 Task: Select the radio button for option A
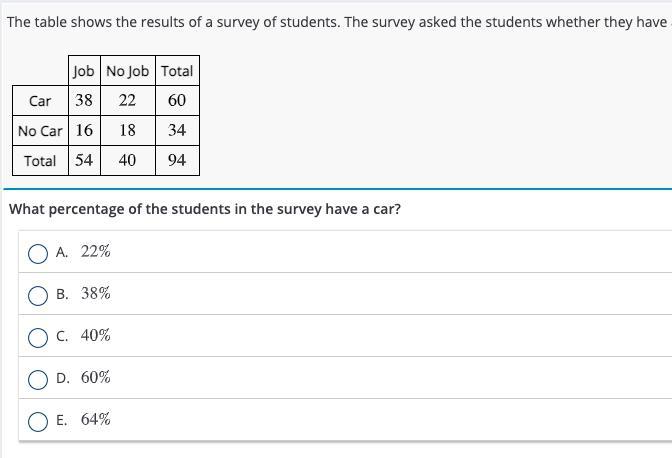pyautogui.click(x=38, y=253)
